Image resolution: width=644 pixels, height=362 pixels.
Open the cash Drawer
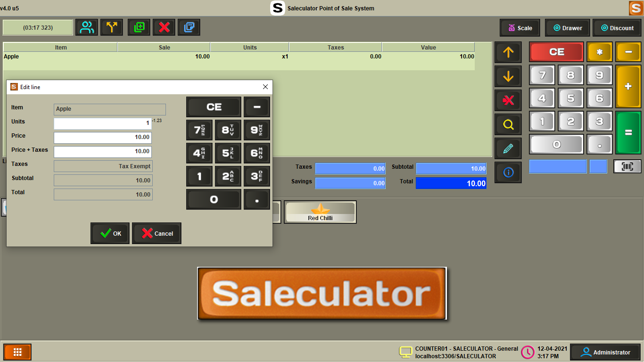pyautogui.click(x=568, y=28)
